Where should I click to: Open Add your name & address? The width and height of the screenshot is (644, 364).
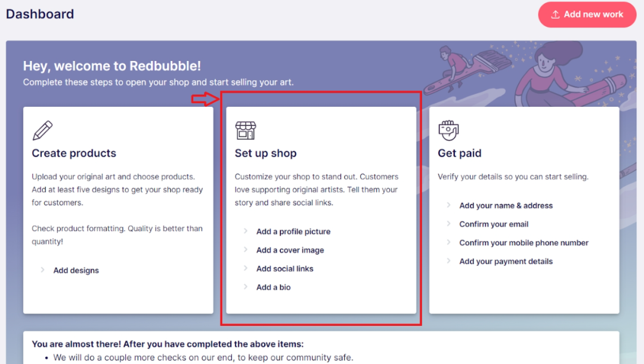point(506,205)
